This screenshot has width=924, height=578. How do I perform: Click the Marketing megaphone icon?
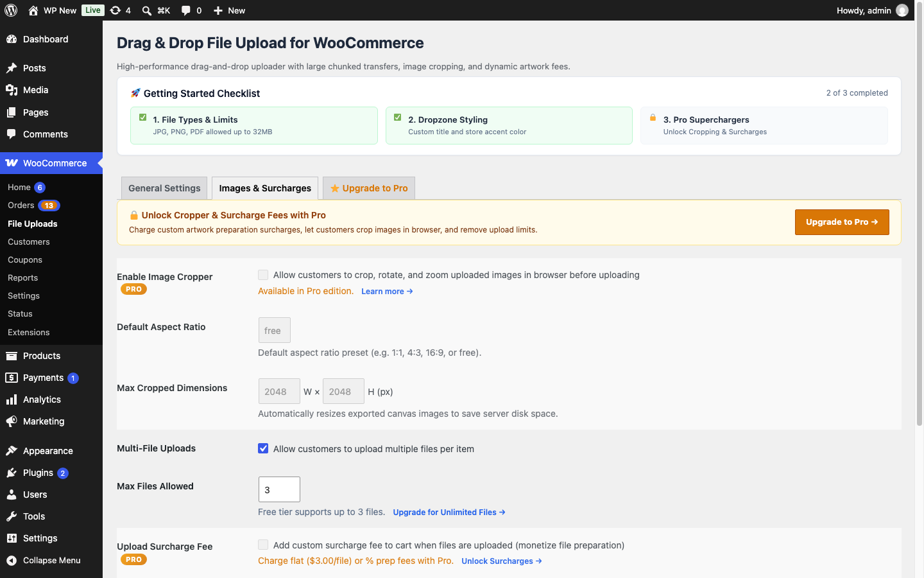coord(12,421)
